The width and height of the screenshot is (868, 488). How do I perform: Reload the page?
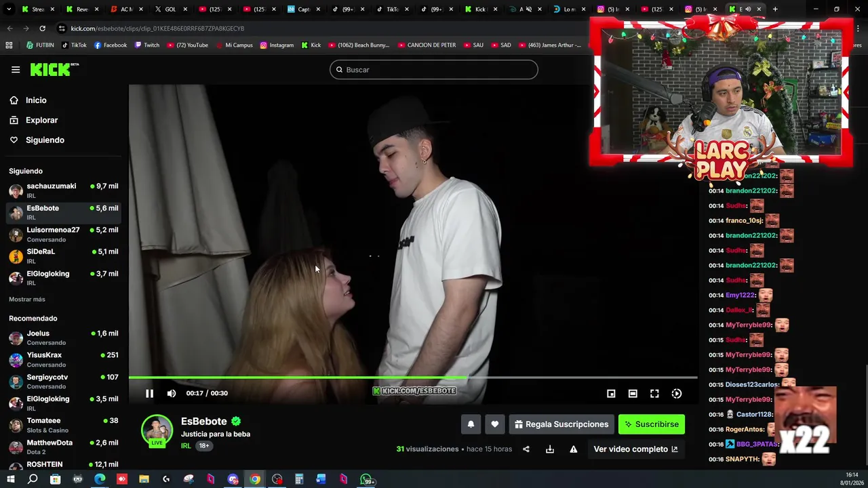(x=42, y=28)
